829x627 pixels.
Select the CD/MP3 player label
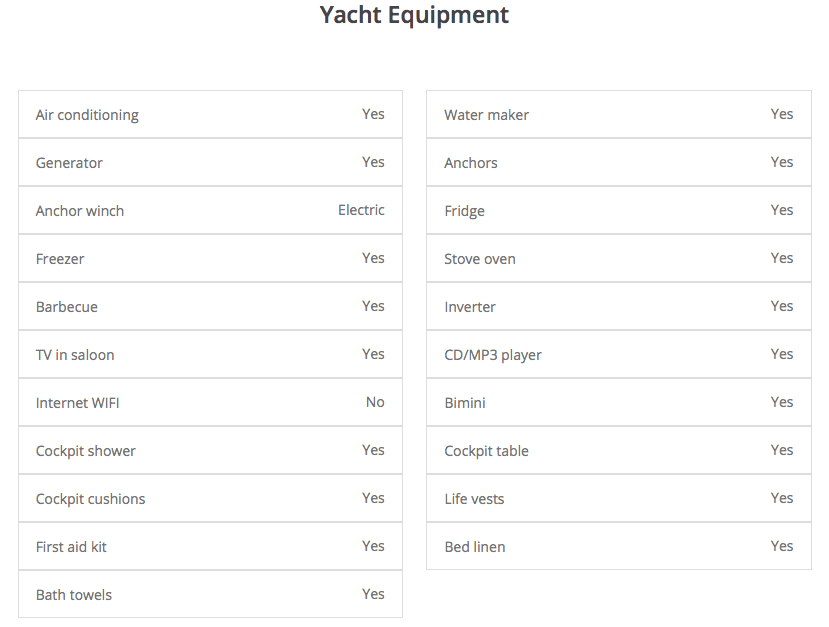493,355
